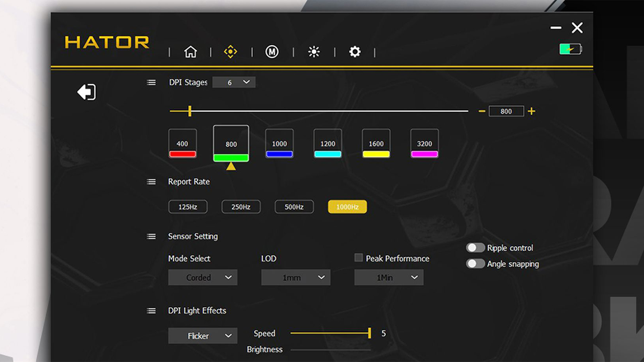Select the 250Hz report rate
Image resolution: width=644 pixels, height=362 pixels.
pos(241,207)
